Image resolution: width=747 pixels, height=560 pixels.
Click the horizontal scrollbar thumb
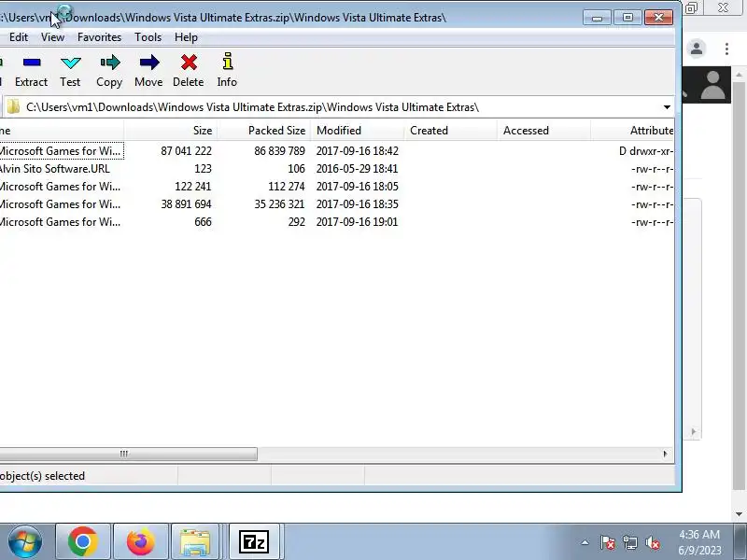click(x=128, y=454)
